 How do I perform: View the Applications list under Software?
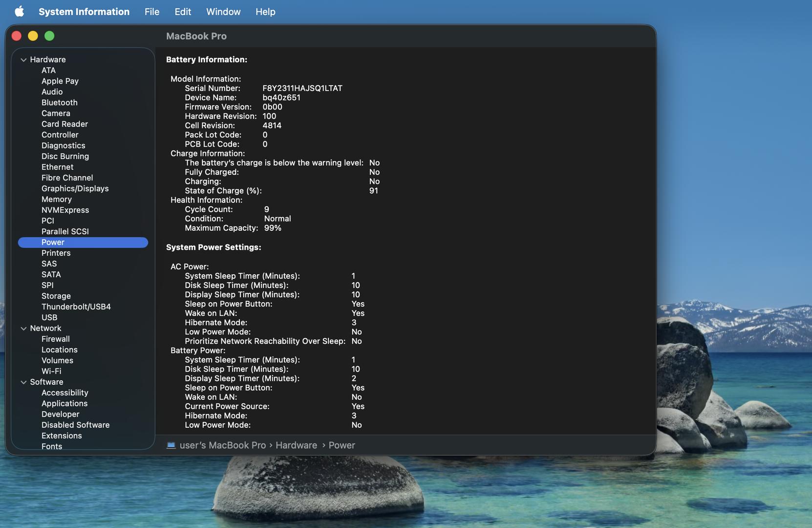pyautogui.click(x=64, y=404)
